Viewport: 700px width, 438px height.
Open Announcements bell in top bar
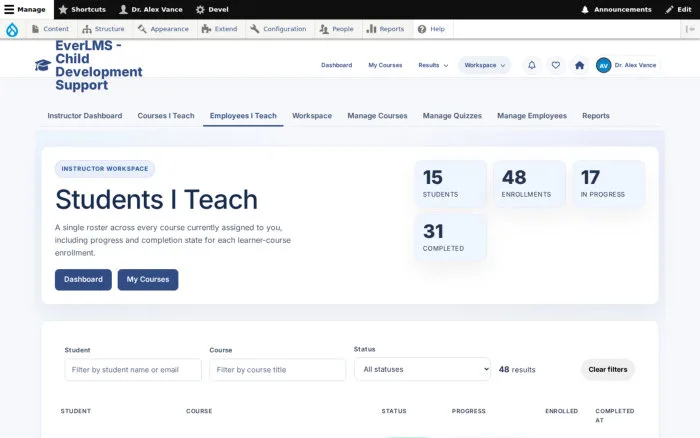616,9
